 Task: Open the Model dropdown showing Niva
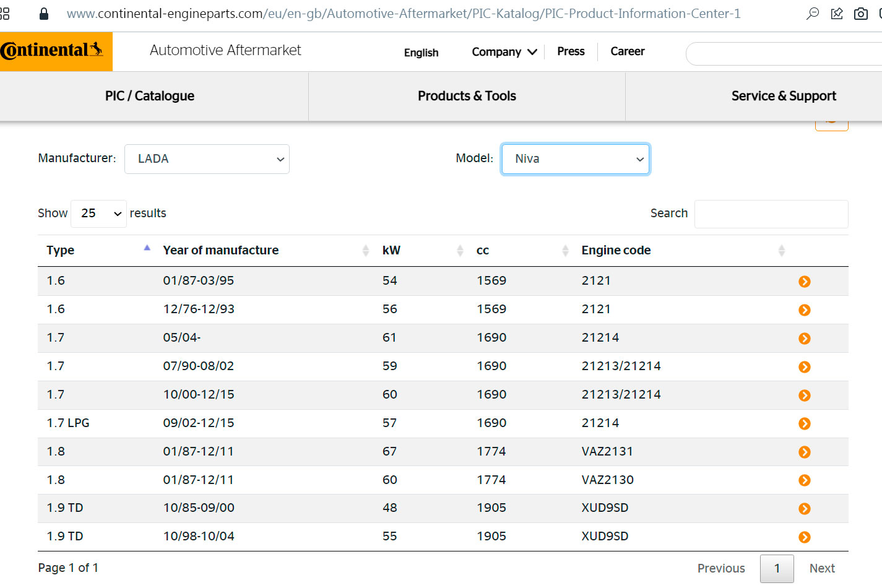(575, 159)
